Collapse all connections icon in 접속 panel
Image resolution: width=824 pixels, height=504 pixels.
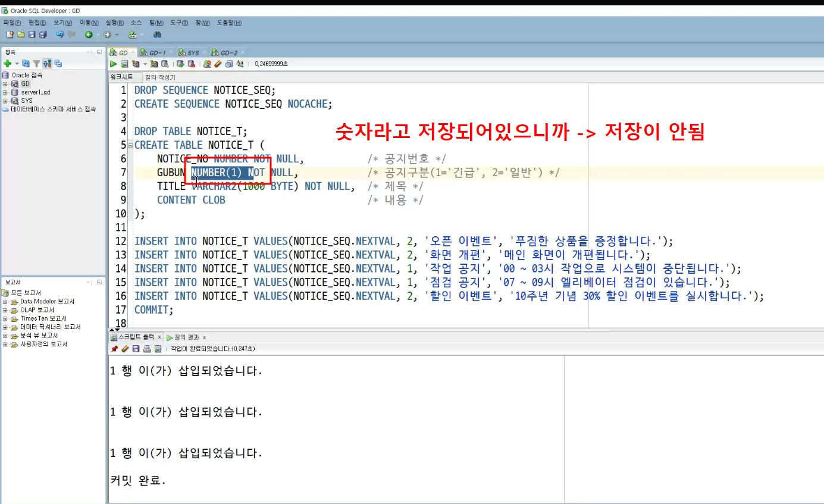coord(58,63)
